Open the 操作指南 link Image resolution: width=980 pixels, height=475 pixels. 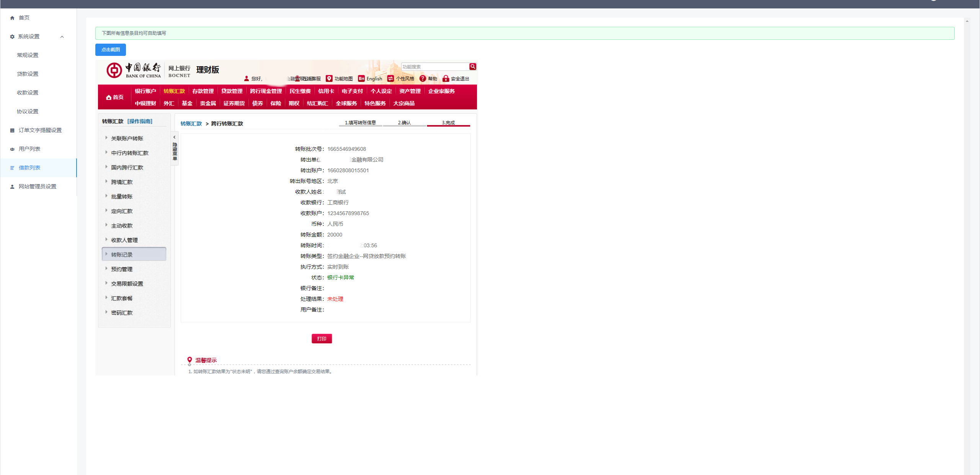(x=140, y=121)
